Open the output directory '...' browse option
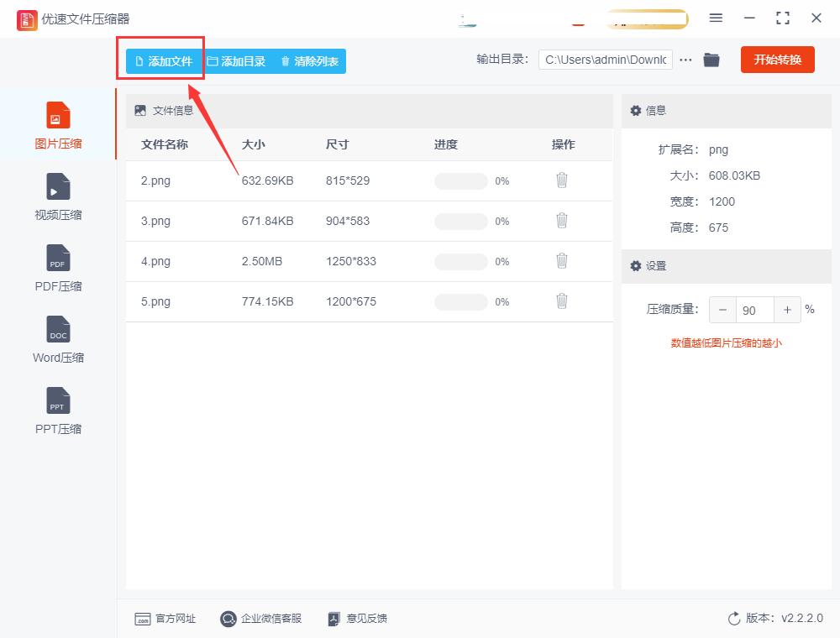The height and width of the screenshot is (638, 840). (686, 60)
